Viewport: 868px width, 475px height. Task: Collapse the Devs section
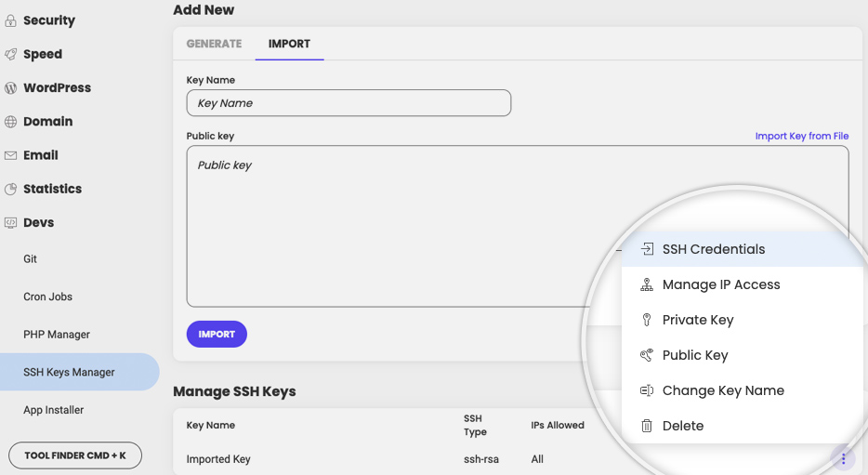[39, 222]
